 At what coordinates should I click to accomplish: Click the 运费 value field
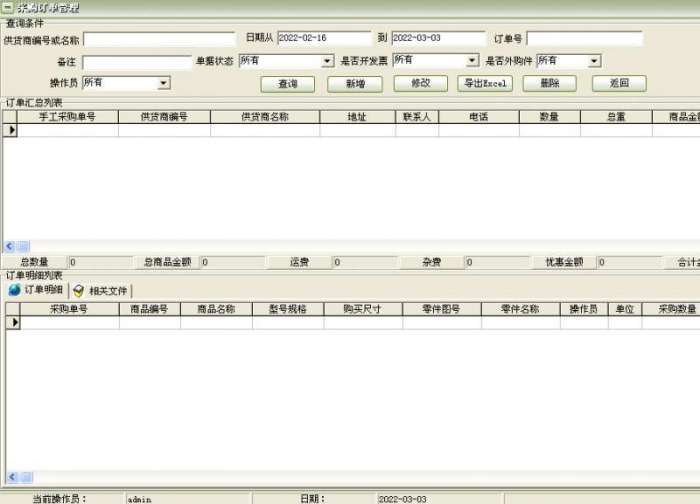365,262
